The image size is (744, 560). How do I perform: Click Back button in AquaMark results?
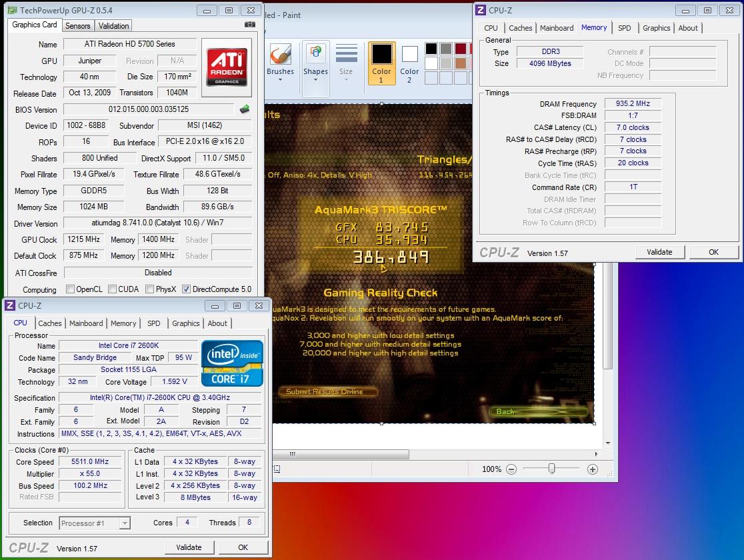pos(539,411)
